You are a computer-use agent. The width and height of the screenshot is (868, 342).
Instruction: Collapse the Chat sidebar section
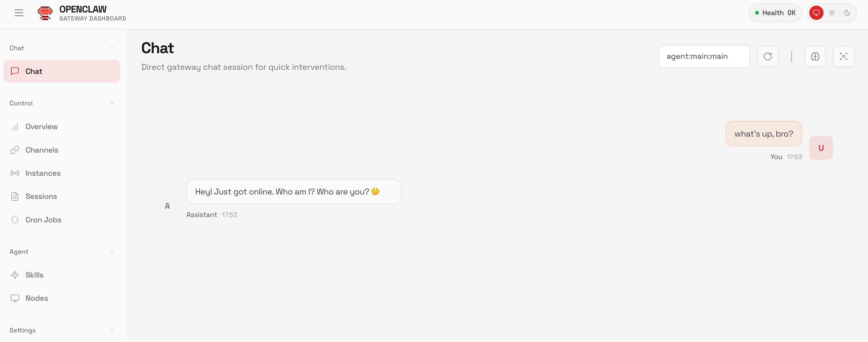[x=112, y=48]
